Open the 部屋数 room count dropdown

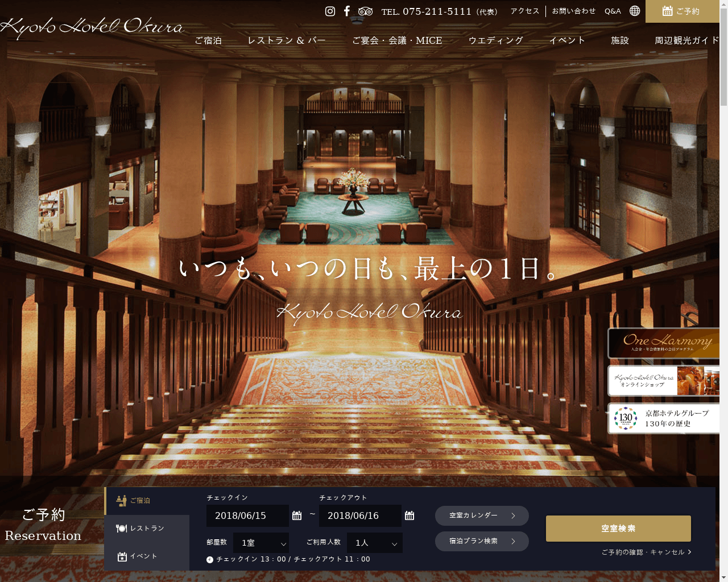tap(261, 543)
